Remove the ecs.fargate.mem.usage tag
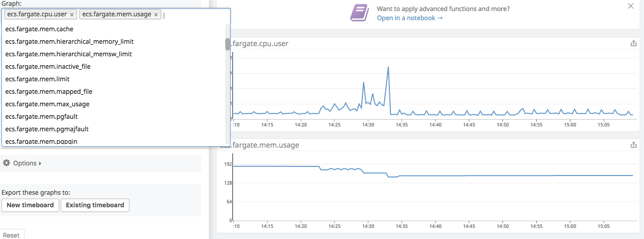644x239 pixels. coord(156,14)
